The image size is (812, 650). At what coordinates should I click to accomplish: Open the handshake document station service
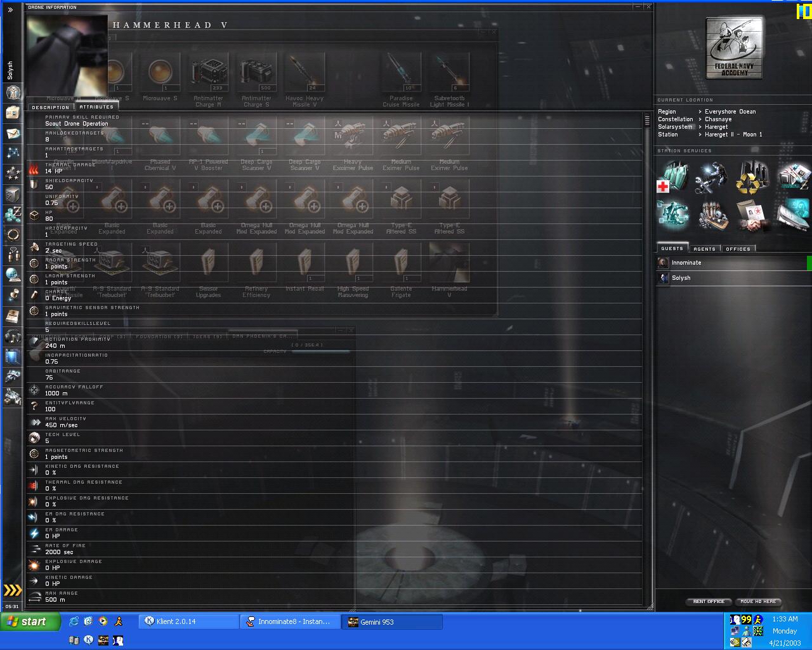[x=752, y=215]
